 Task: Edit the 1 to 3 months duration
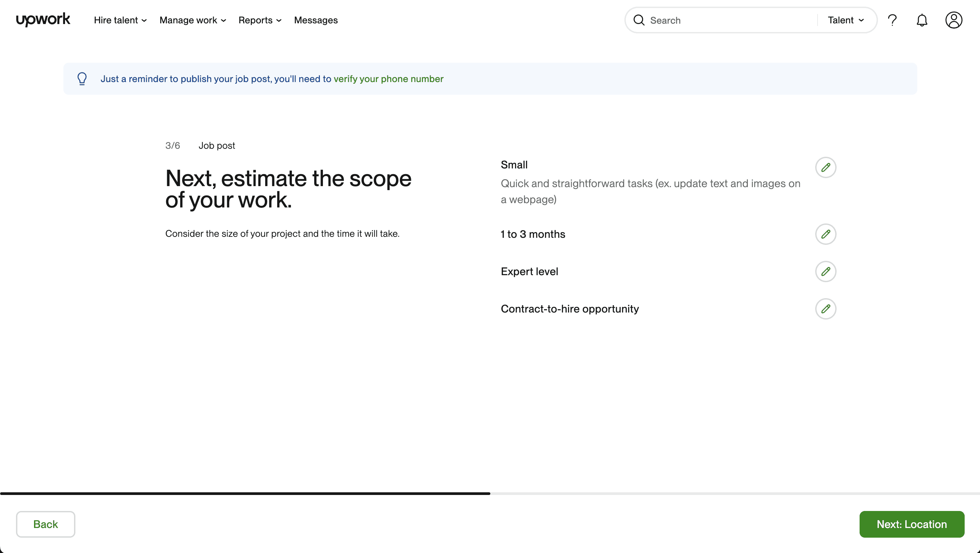(826, 234)
